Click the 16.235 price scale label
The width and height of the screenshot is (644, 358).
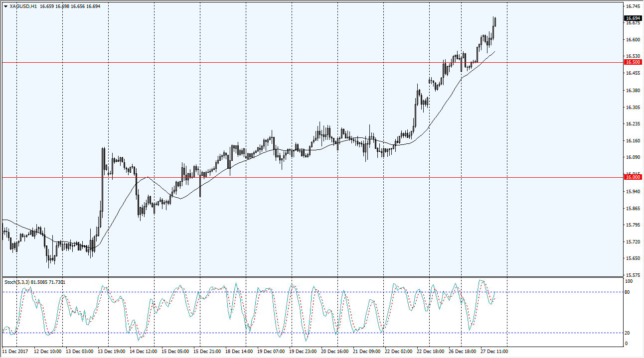(x=632, y=124)
